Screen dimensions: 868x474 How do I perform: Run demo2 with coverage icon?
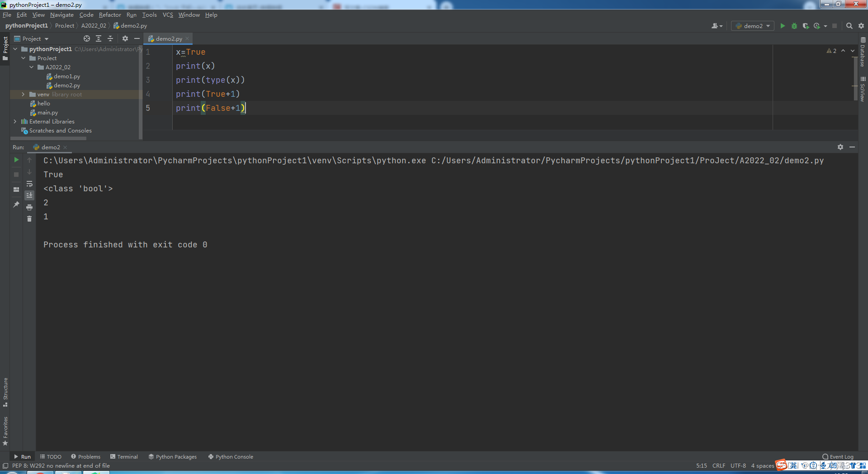click(x=806, y=26)
